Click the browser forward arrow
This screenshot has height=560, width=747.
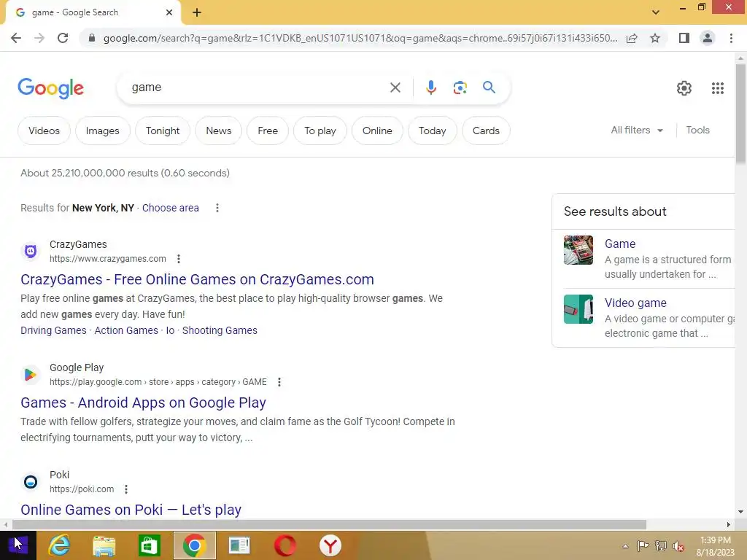[x=39, y=38]
